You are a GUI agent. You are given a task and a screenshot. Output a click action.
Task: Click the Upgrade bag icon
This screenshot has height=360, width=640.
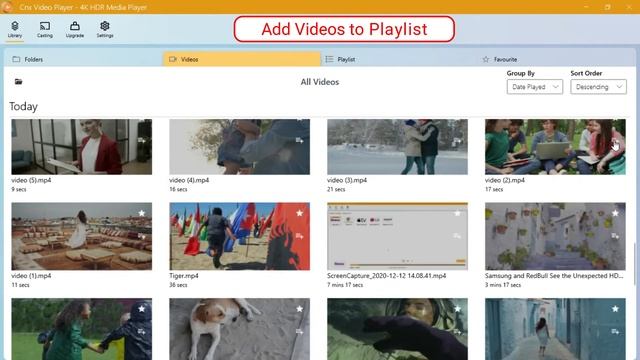(75, 26)
